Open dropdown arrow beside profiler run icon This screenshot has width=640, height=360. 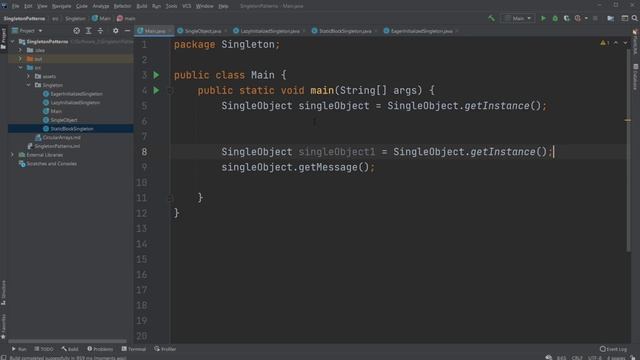point(587,18)
